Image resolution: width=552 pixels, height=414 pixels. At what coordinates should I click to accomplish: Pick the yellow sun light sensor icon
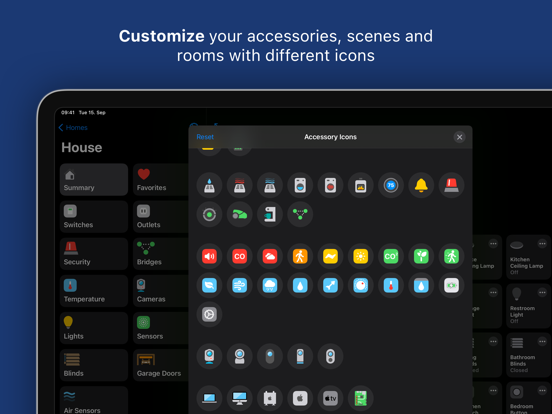360,256
